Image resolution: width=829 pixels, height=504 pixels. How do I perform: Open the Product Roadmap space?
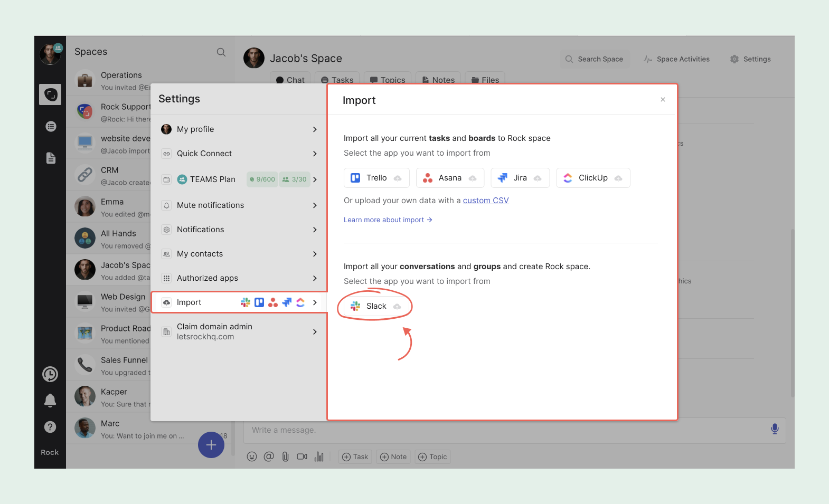point(108,334)
